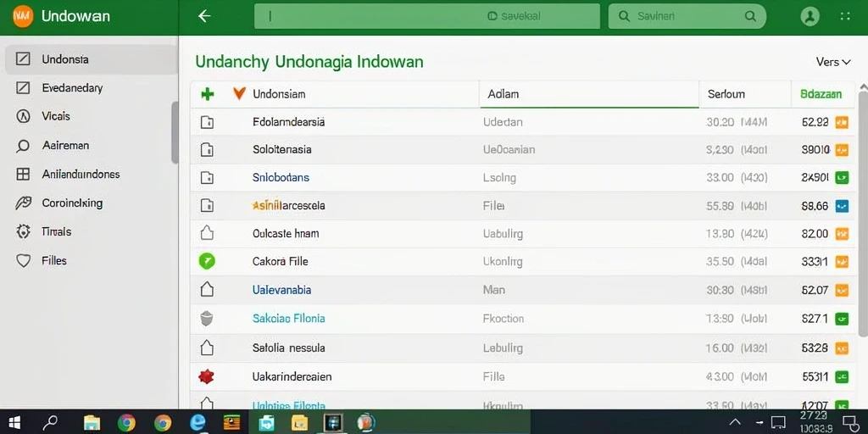Click the orange V icon beside Undonsiam

(x=239, y=93)
